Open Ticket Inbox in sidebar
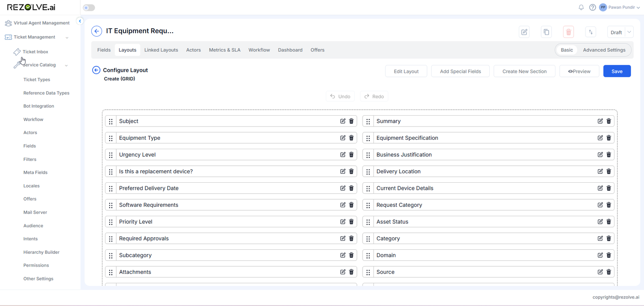Image resolution: width=644 pixels, height=306 pixels. coord(35,52)
